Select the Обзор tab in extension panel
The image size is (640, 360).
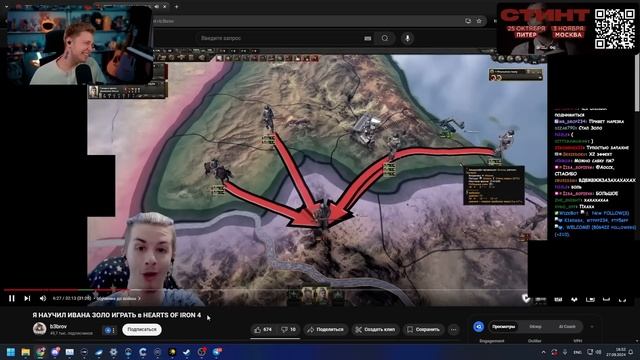coord(535,327)
